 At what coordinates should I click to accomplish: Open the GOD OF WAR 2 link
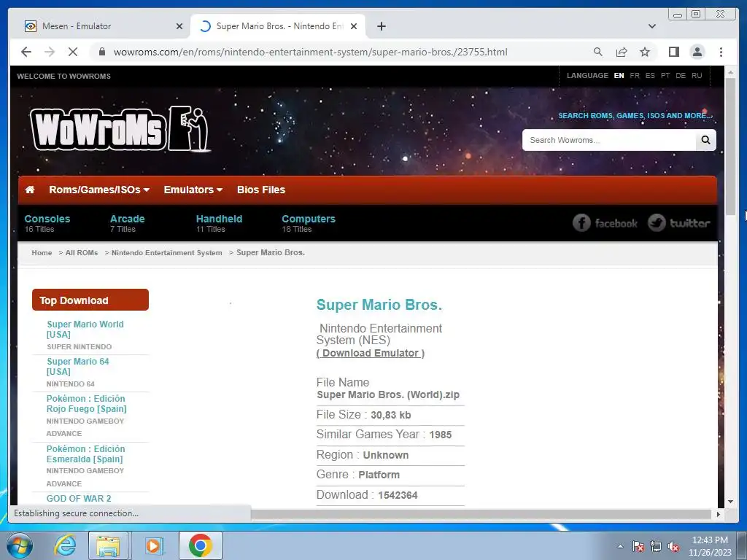79,499
